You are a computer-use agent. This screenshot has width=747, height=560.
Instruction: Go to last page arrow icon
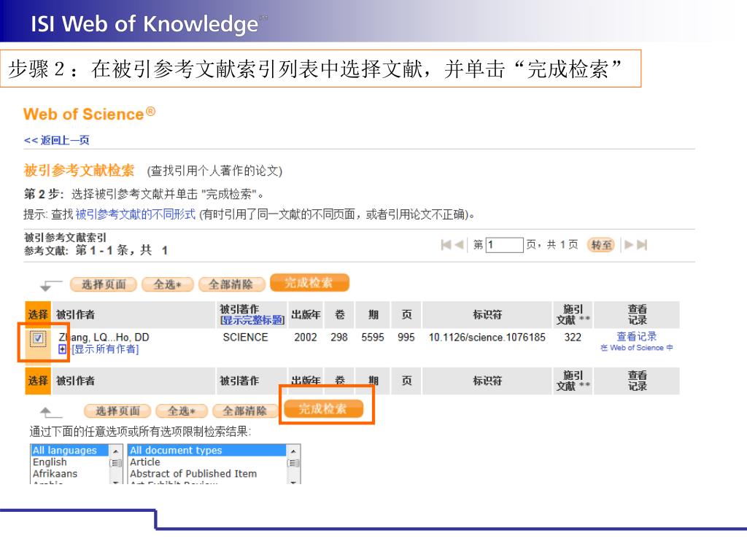642,245
